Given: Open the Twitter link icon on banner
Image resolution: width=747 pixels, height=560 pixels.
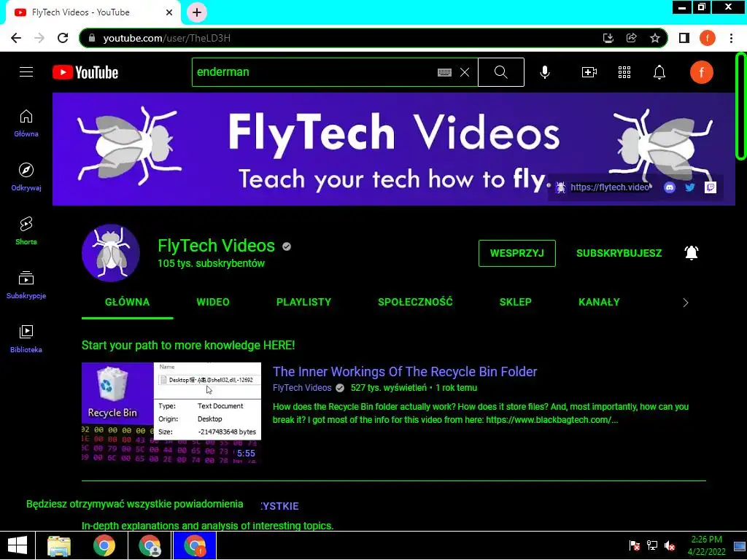Looking at the screenshot, I should click(x=690, y=187).
